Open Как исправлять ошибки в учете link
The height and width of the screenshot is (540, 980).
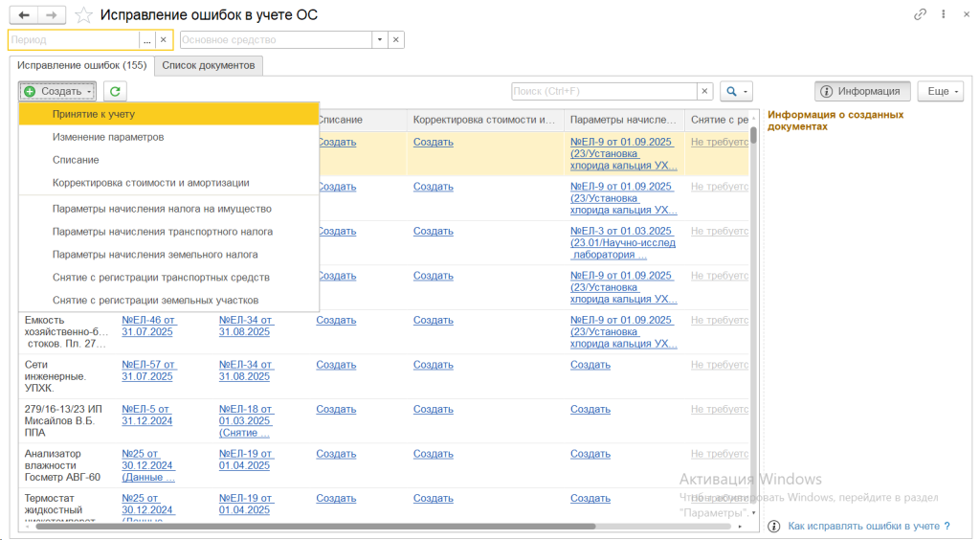coord(862,526)
